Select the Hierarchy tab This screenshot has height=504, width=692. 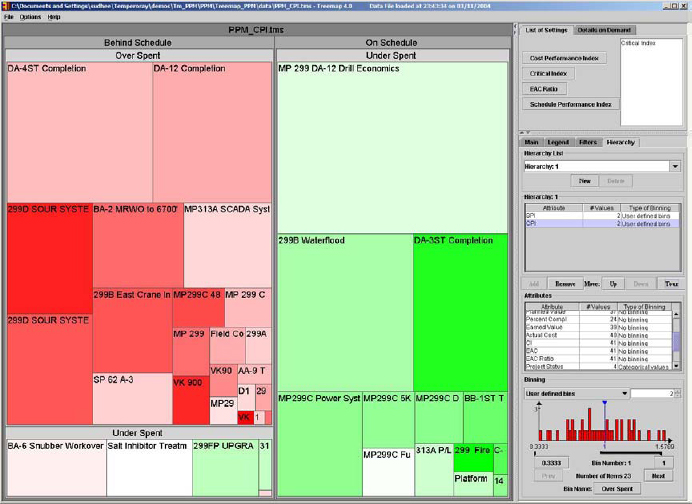(x=621, y=142)
